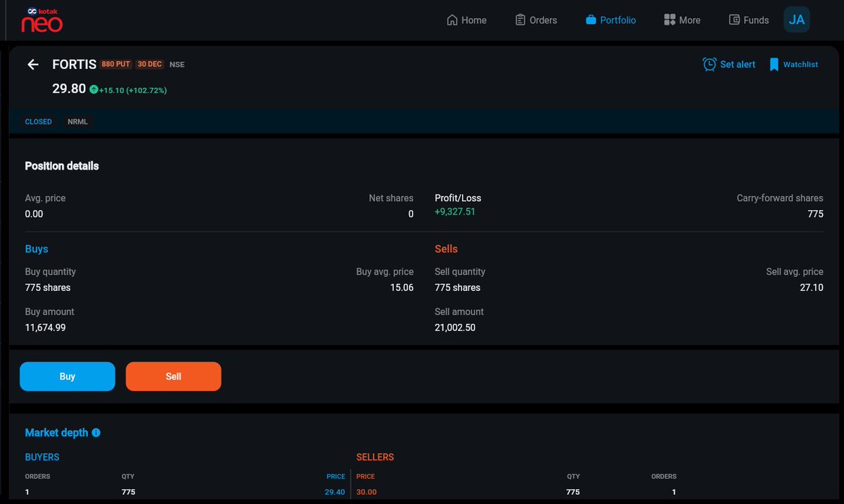Select the Portfolio tab
The image size is (844, 504).
tap(610, 20)
